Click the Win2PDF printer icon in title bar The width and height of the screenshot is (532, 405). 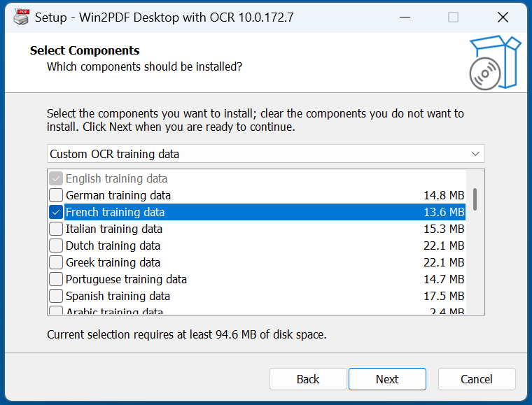click(x=21, y=17)
